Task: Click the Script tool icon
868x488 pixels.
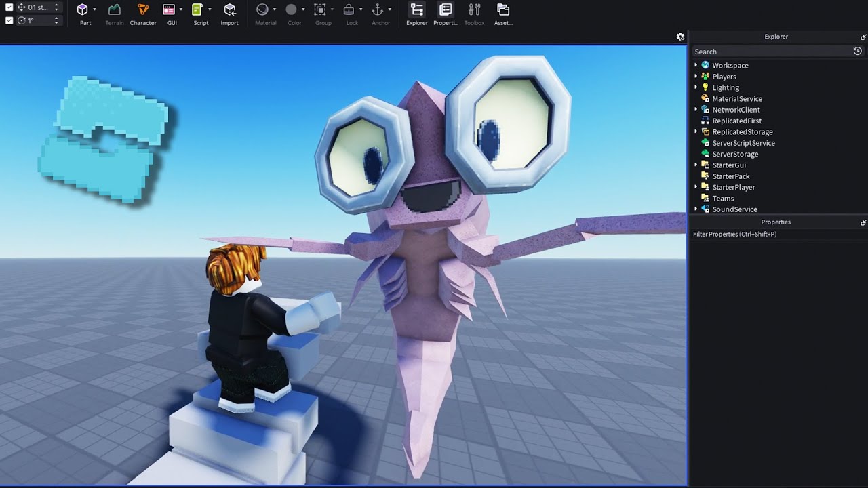Action: [197, 9]
